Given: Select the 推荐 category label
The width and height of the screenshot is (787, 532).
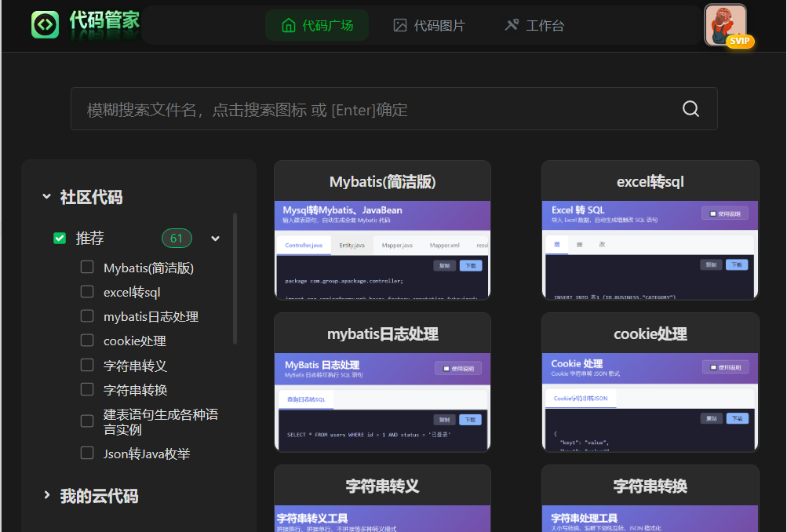Looking at the screenshot, I should tap(90, 238).
